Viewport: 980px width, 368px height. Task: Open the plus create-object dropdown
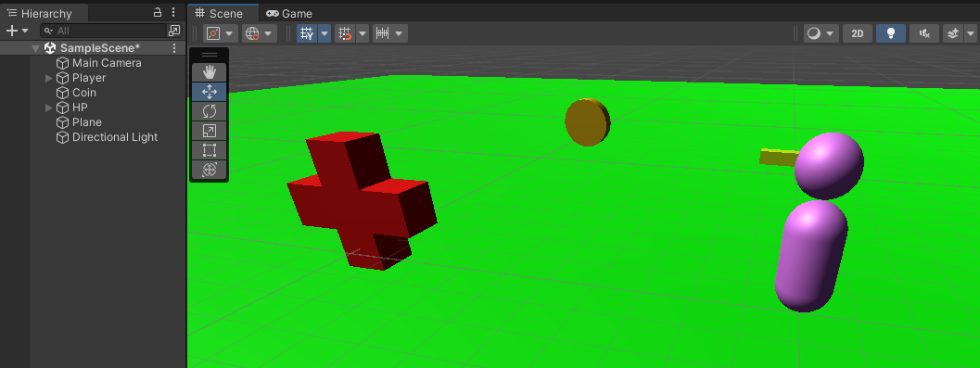[x=17, y=31]
